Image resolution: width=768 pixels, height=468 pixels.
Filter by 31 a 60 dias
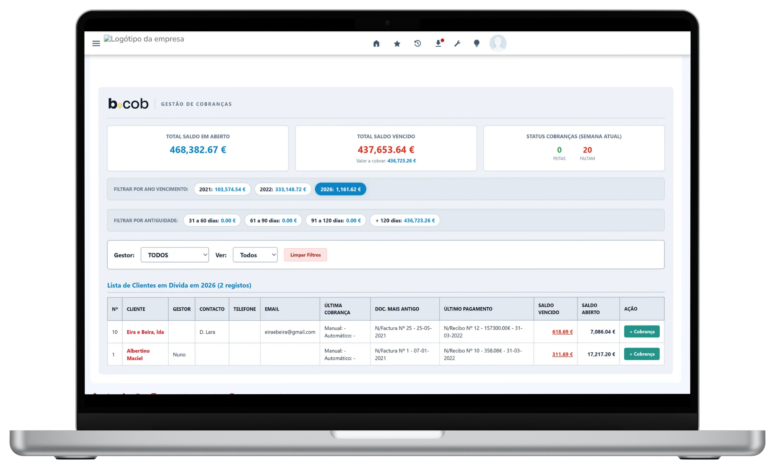pyautogui.click(x=212, y=221)
